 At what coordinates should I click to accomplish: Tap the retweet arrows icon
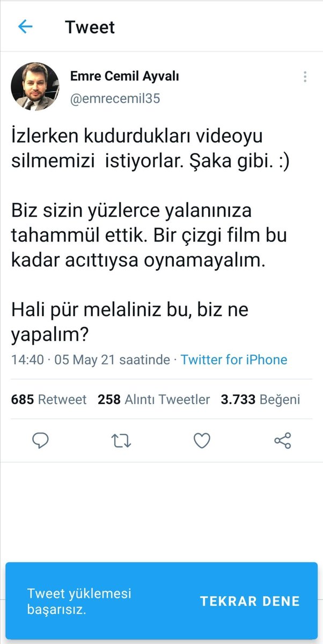click(121, 441)
